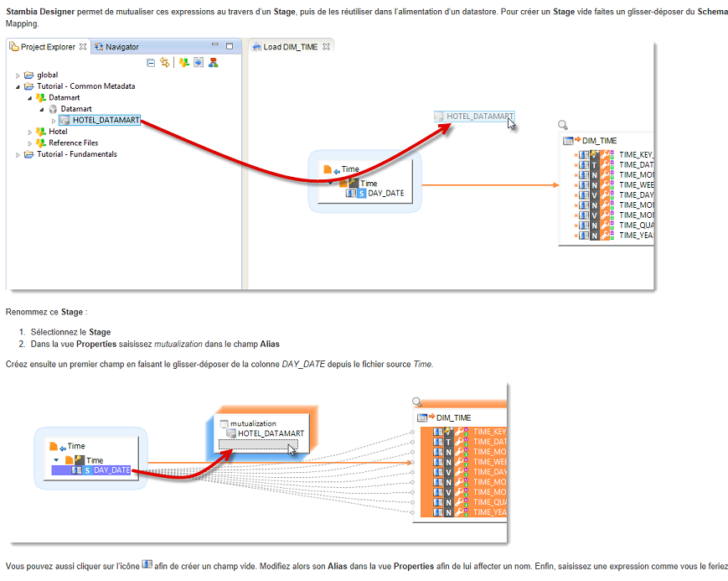The image size is (728, 581).
Task: Click the blue-arrow mapping icon in Project Explorer toolbar
Action: pyautogui.click(x=199, y=62)
